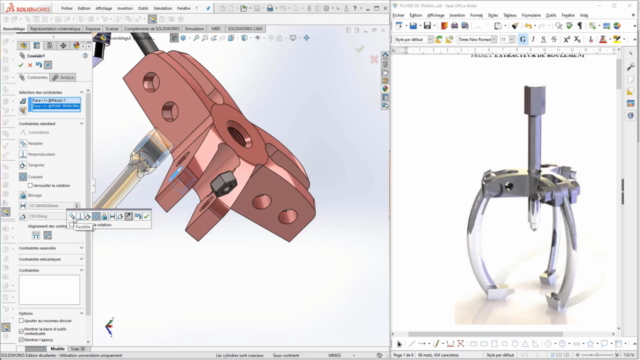Export as PDF in Writer toolbar
640x360 pixels.
click(x=444, y=26)
